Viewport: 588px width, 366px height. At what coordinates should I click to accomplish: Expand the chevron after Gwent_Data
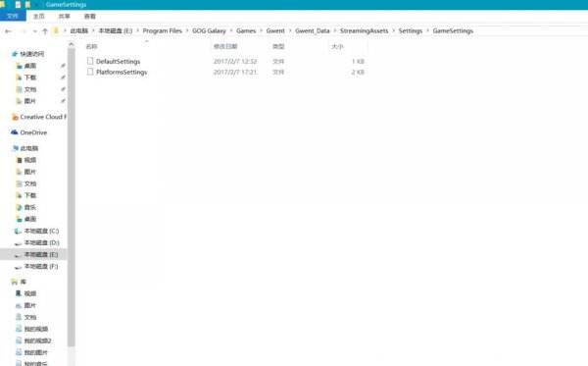(x=334, y=30)
